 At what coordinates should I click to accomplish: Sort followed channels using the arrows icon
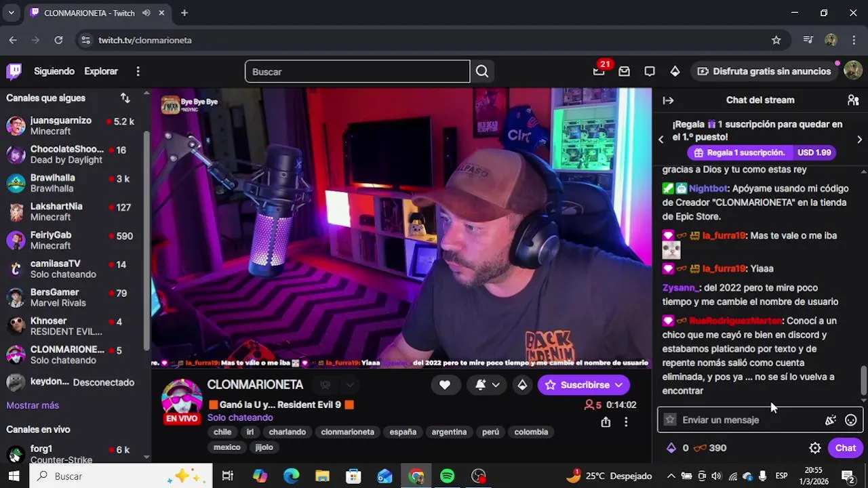pos(125,98)
